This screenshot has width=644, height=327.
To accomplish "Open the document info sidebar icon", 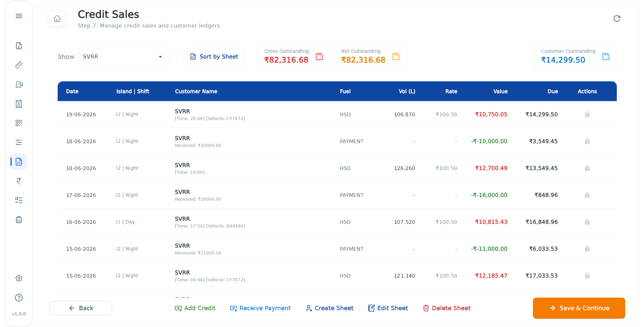I will pyautogui.click(x=19, y=46).
